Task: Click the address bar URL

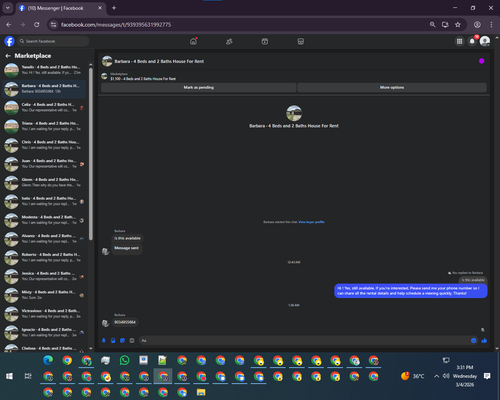Action: click(116, 25)
